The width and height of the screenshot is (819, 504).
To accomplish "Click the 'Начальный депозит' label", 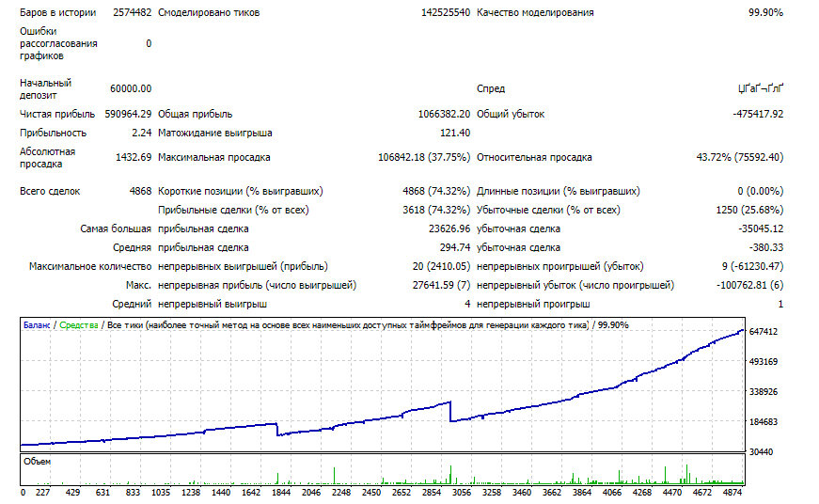I will [45, 88].
